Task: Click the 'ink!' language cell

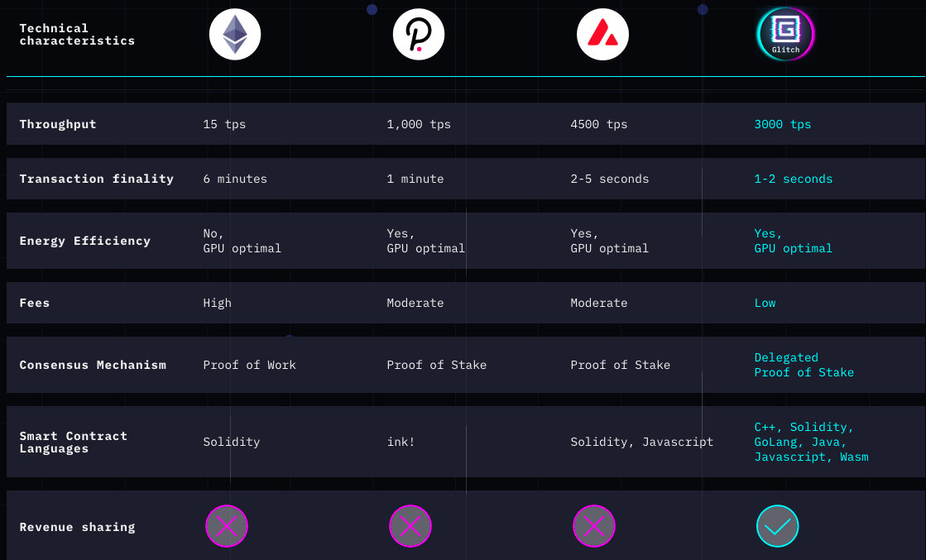Action: tap(401, 442)
